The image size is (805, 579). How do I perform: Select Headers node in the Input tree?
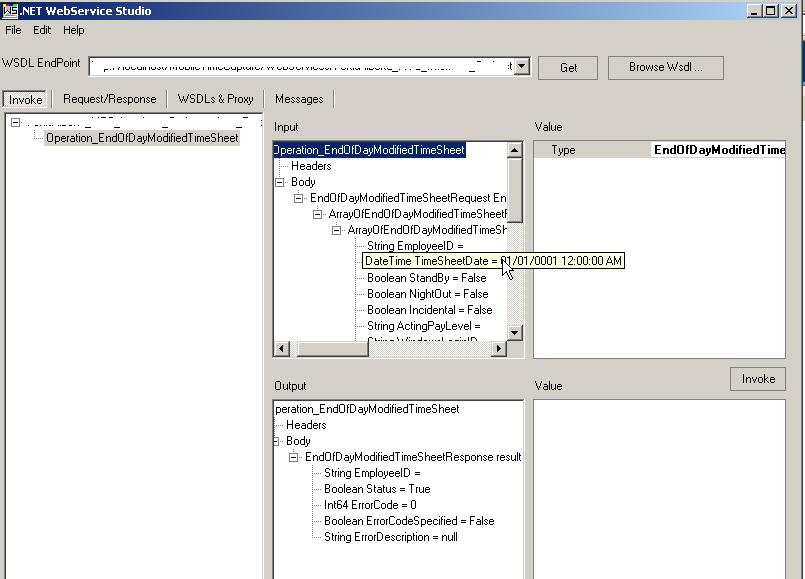(x=311, y=166)
